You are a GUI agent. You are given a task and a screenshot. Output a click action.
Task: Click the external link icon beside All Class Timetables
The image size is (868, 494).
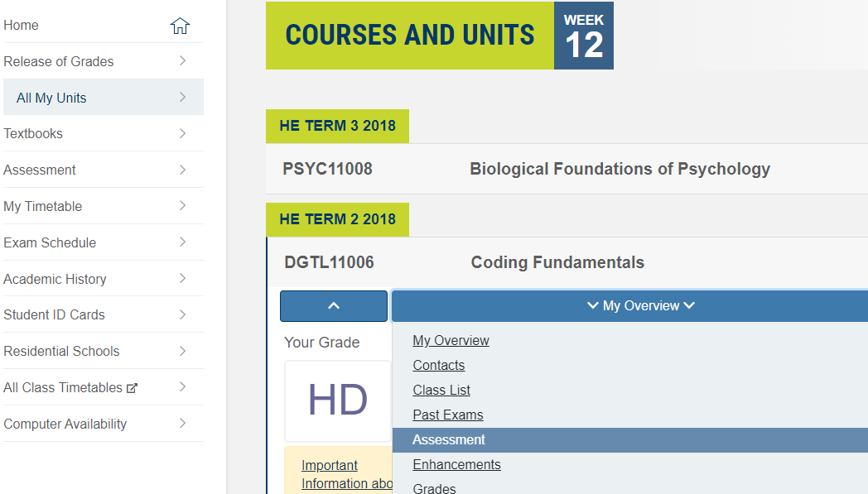(x=132, y=388)
